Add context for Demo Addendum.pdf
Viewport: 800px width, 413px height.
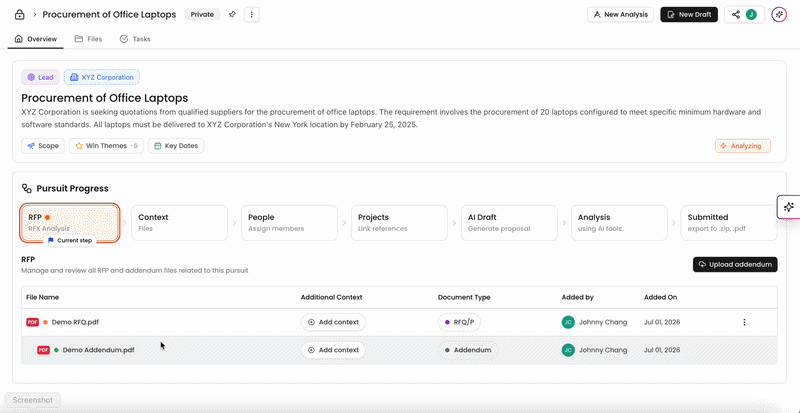click(x=333, y=350)
